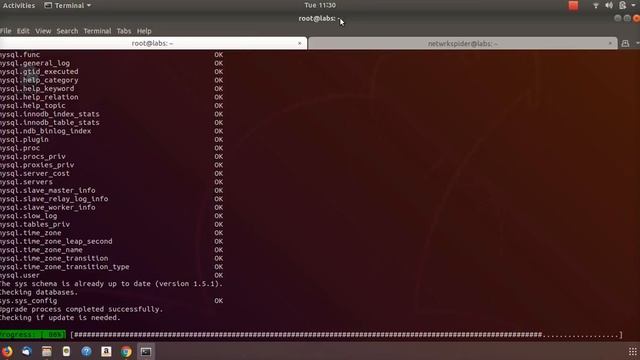Select the root@labs tab

153,43
